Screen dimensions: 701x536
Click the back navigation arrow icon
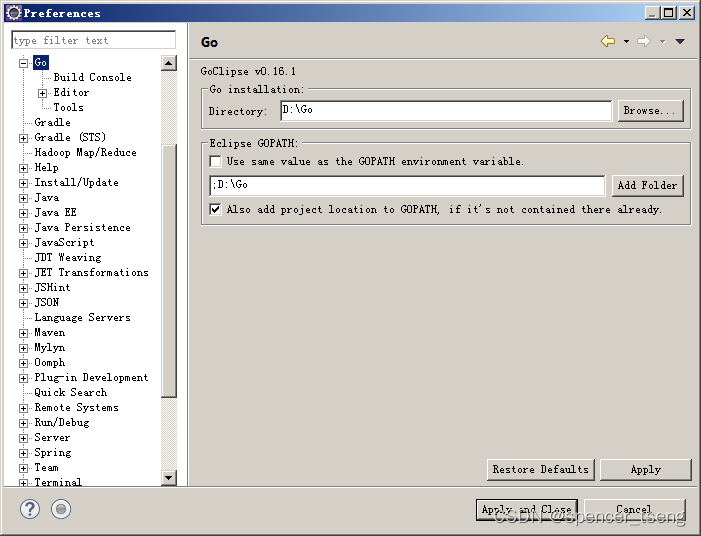click(x=608, y=42)
